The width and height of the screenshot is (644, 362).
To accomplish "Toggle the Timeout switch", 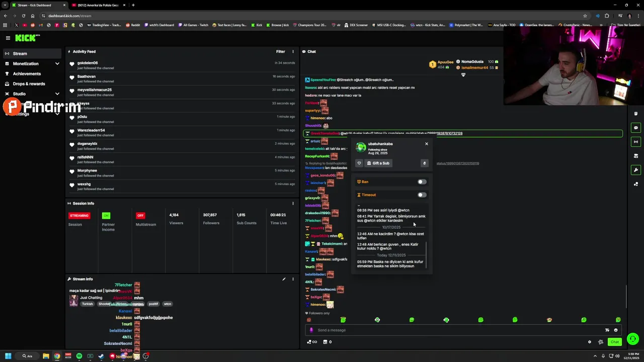I will [x=422, y=195].
